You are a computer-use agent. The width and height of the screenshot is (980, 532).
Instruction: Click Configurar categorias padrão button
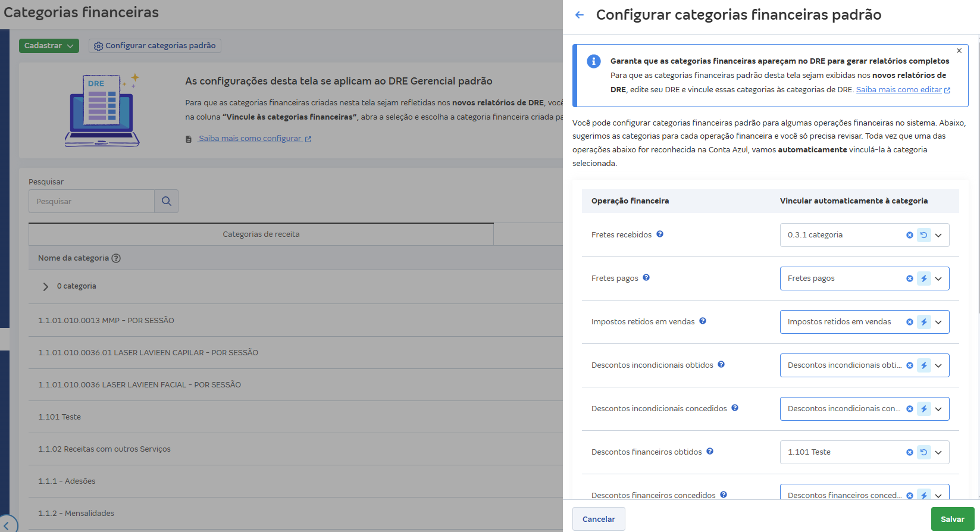(155, 46)
